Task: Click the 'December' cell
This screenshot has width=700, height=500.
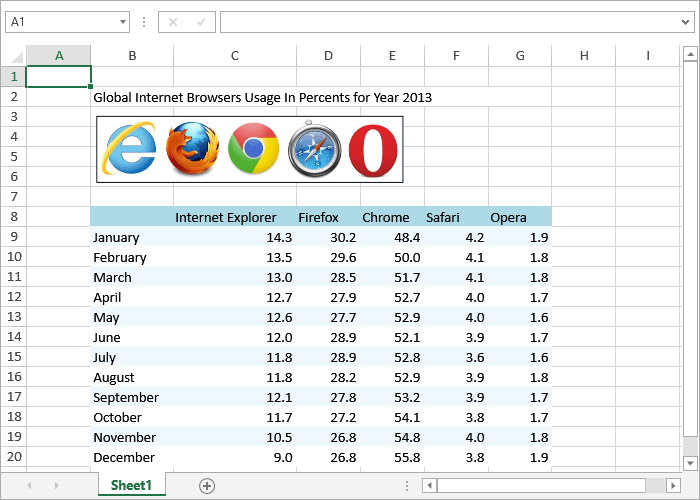Action: point(132,457)
